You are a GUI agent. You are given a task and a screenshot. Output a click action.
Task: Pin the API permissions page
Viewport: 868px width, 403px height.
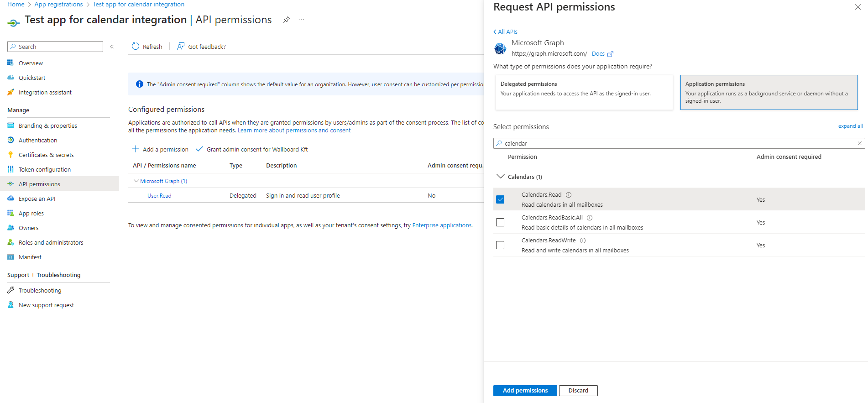pyautogui.click(x=287, y=20)
